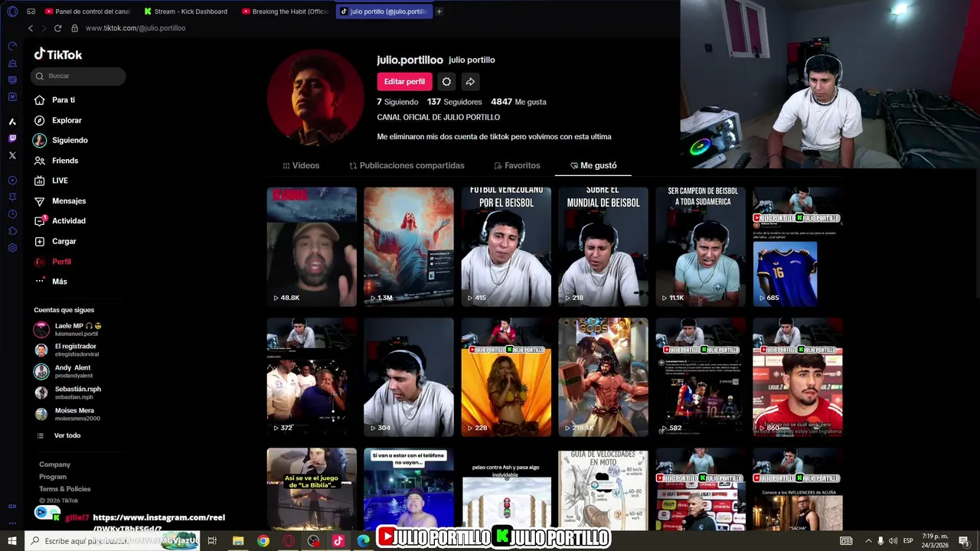Switch to Breaking the Habit browser tab

(x=285, y=11)
